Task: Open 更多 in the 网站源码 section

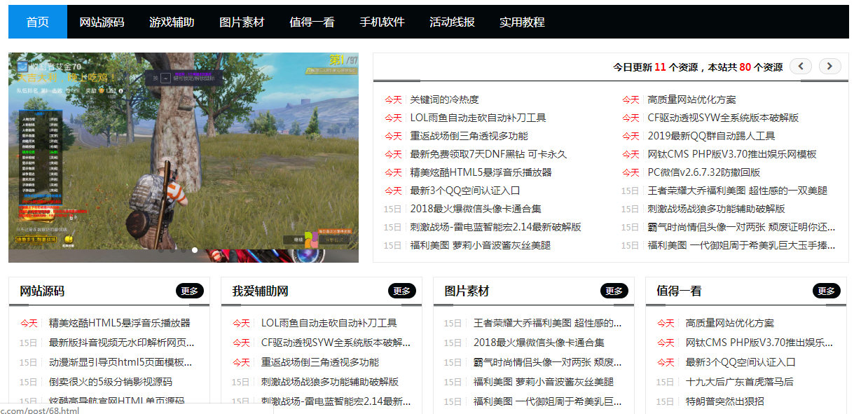Action: pyautogui.click(x=189, y=291)
